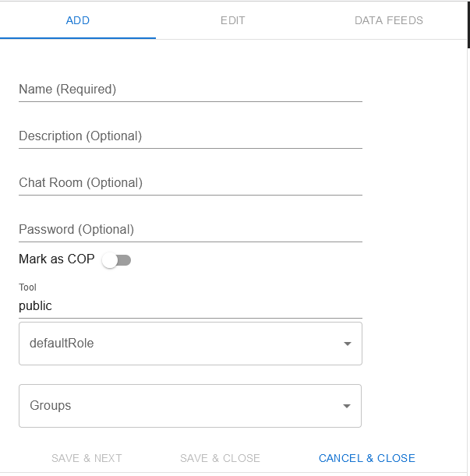Viewport: 470px width, 476px height.
Task: Focus the Name (Required) field
Action: point(190,90)
